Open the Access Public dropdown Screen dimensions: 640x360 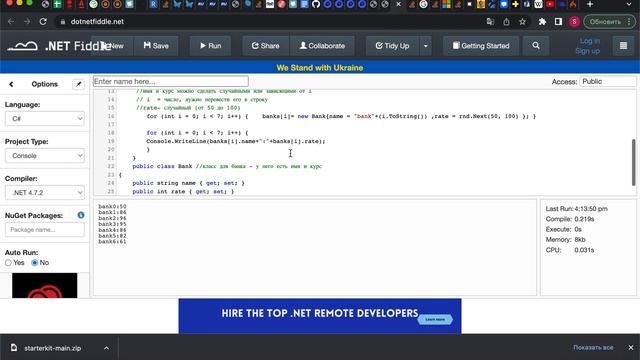pyautogui.click(x=608, y=81)
